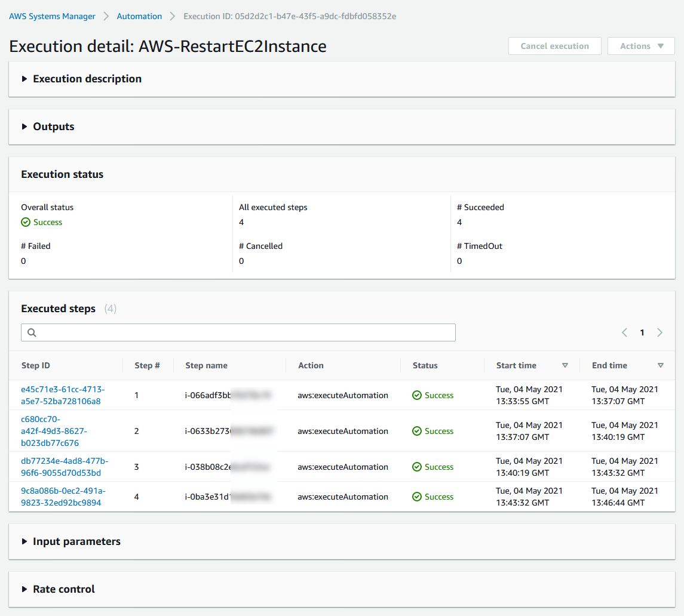Open AWS Systems Manager breadcrumb link
This screenshot has height=616, width=684.
pyautogui.click(x=52, y=16)
